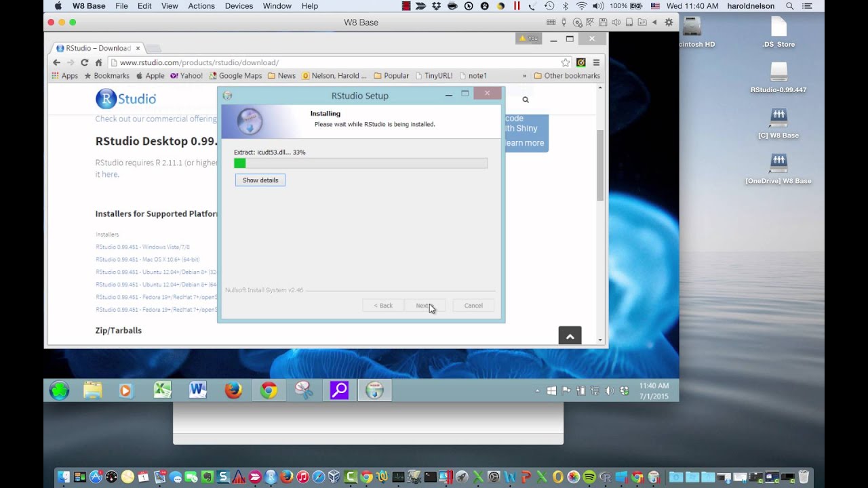868x488 pixels.
Task: Open RStudio 0.99.451 Windows Vista/7/8 installer link
Action: (142, 247)
